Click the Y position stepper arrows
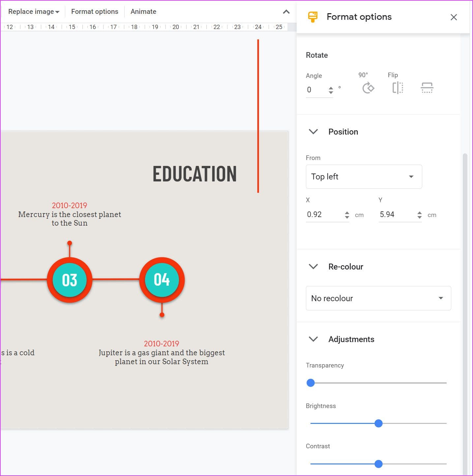Image resolution: width=473 pixels, height=476 pixels. click(419, 215)
